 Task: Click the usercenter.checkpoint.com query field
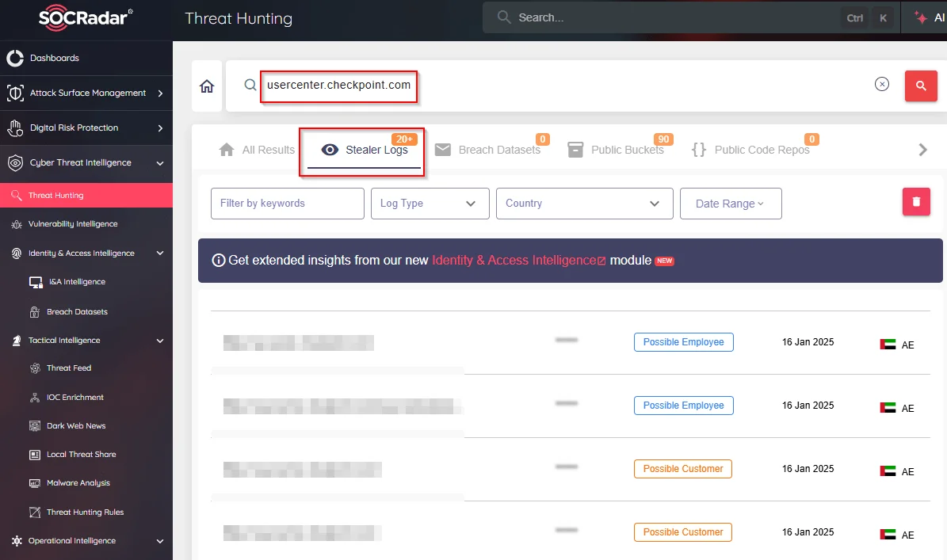coord(339,85)
